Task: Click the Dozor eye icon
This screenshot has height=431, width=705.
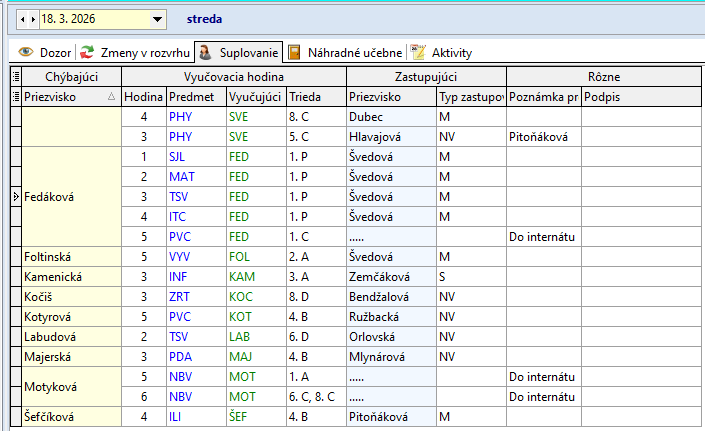Action: coord(26,52)
